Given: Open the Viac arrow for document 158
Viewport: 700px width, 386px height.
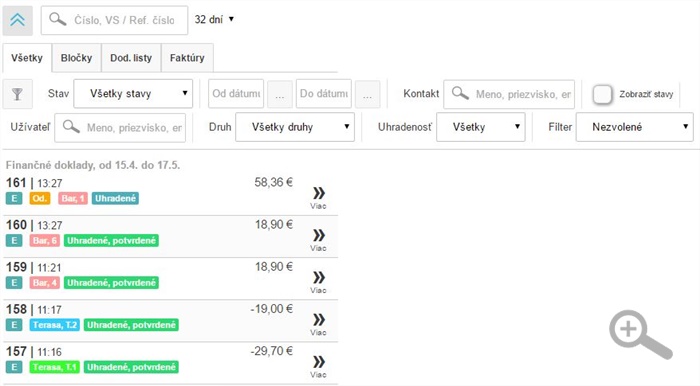Looking at the screenshot, I should [x=319, y=324].
